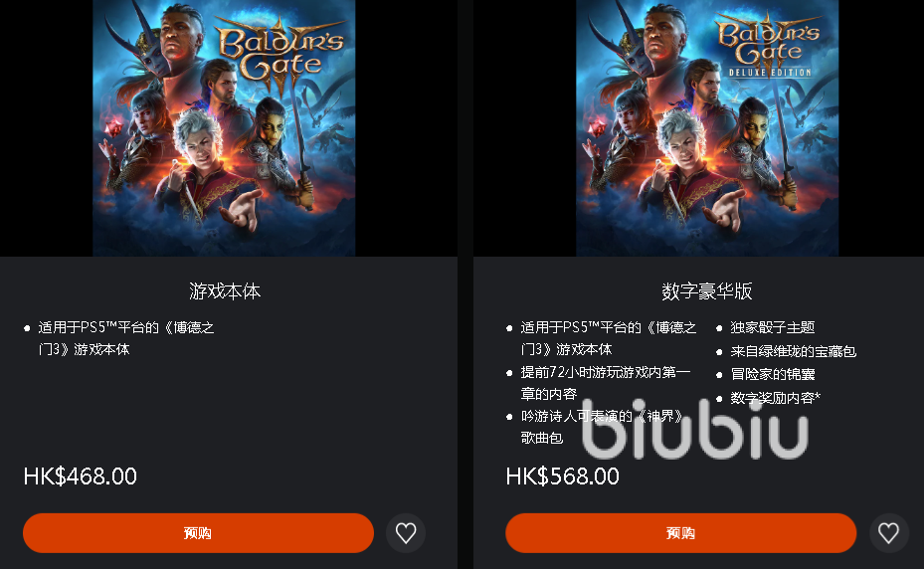Select the 游戏本体 edition title
Viewport: 924px width, 569px height.
click(225, 291)
